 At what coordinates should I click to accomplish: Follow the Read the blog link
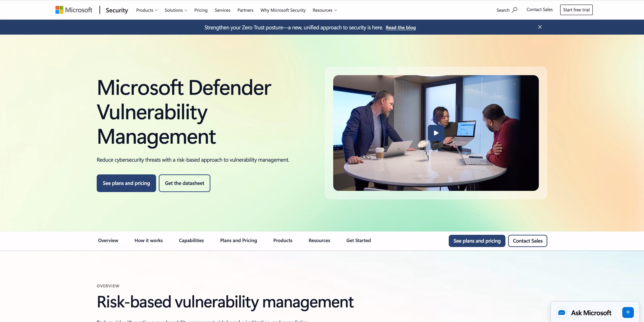coord(401,27)
